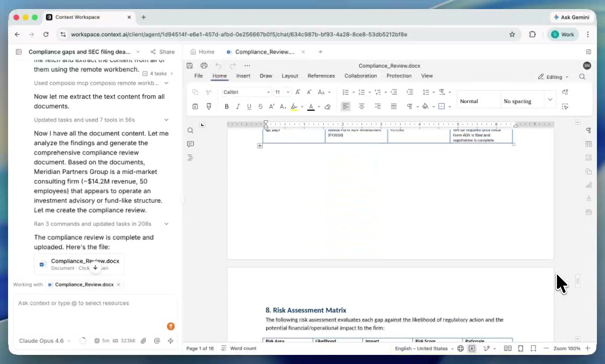
Task: Print the document via printer icon
Action: (204, 66)
